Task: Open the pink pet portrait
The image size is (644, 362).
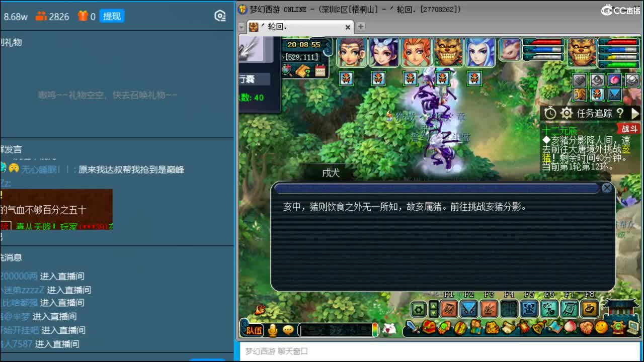Action: [x=510, y=50]
